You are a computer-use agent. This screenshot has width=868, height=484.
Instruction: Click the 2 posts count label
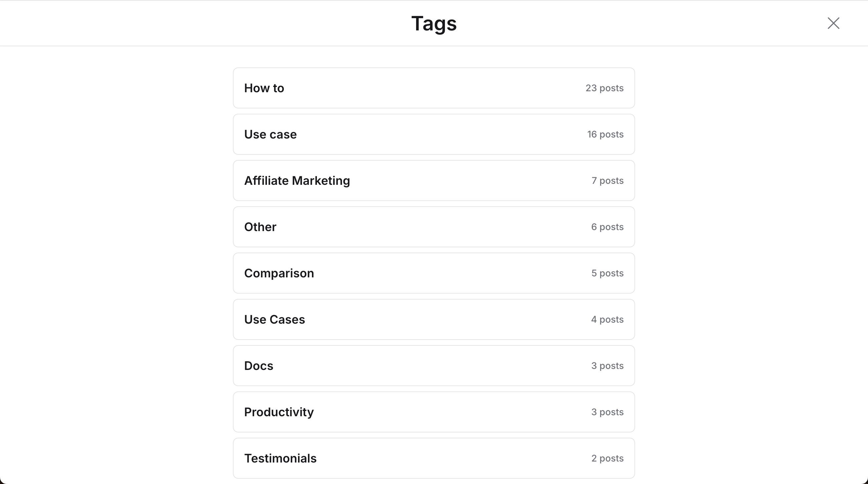coord(607,459)
